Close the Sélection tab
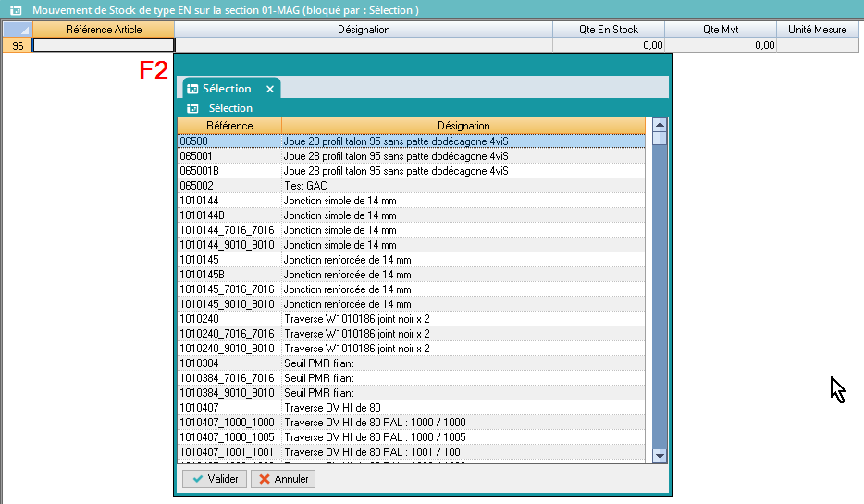The height and width of the screenshot is (504, 864). coord(270,89)
